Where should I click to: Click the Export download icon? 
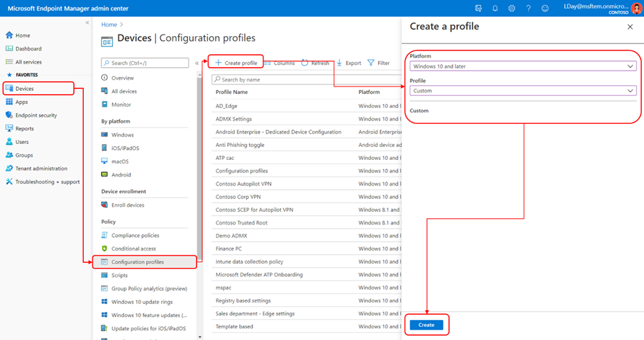[x=340, y=63]
